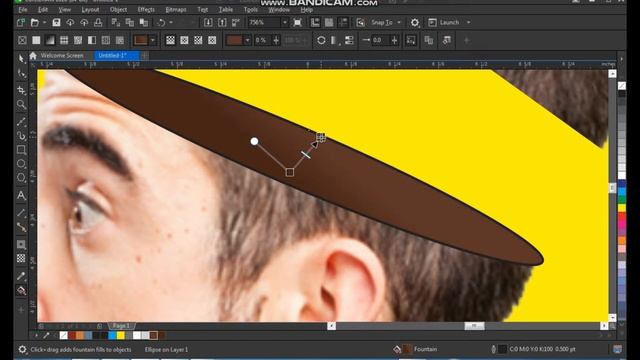Select the Shape tool

21,74
